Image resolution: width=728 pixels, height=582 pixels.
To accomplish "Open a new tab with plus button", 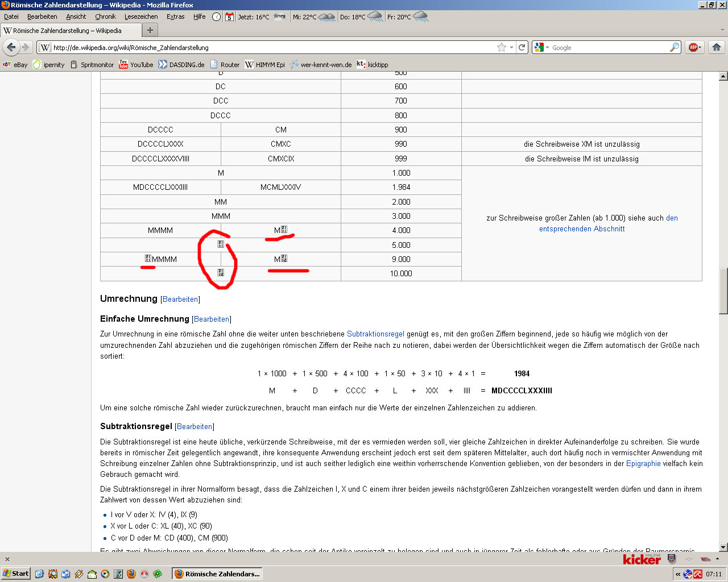I will pyautogui.click(x=150, y=30).
